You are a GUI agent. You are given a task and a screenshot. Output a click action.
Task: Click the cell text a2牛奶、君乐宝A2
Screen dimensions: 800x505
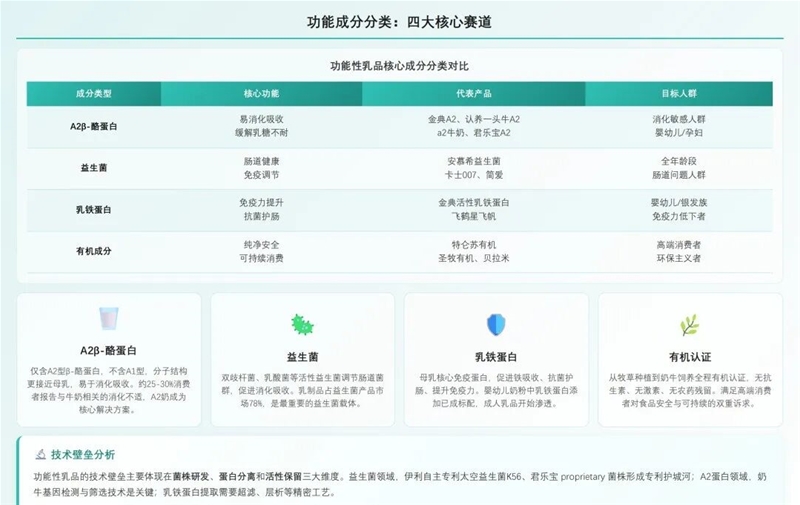pyautogui.click(x=473, y=133)
